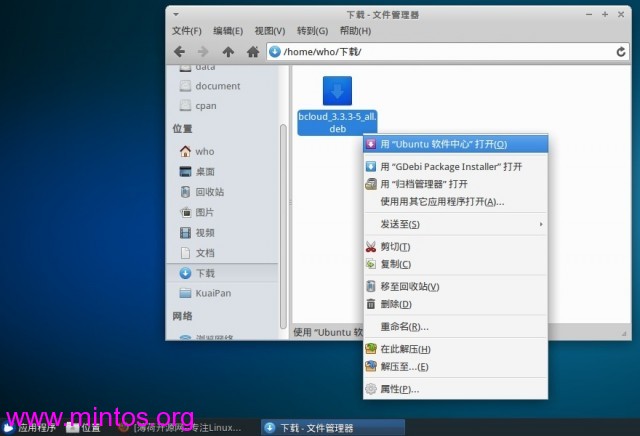Open 文档 documents in the sidebar

[197, 253]
